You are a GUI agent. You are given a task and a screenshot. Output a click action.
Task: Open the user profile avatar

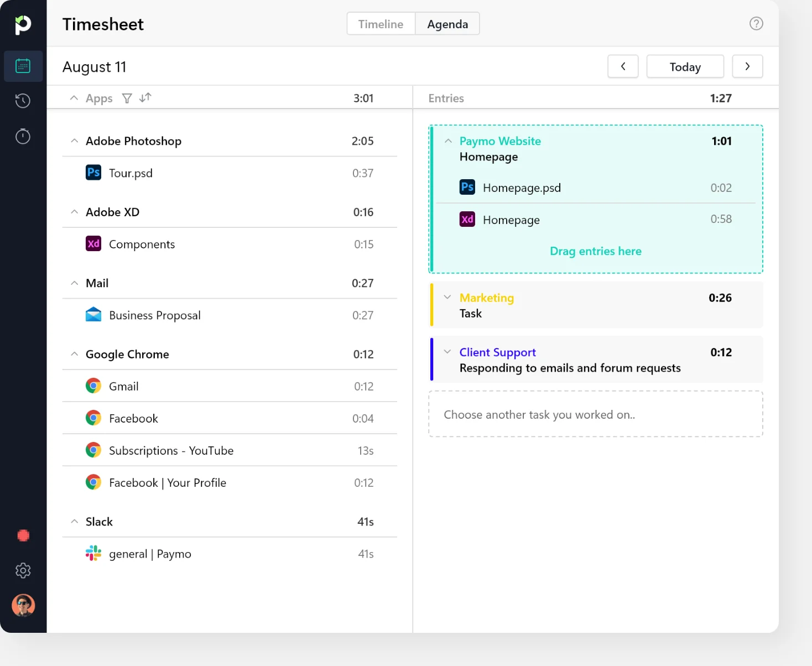tap(23, 606)
